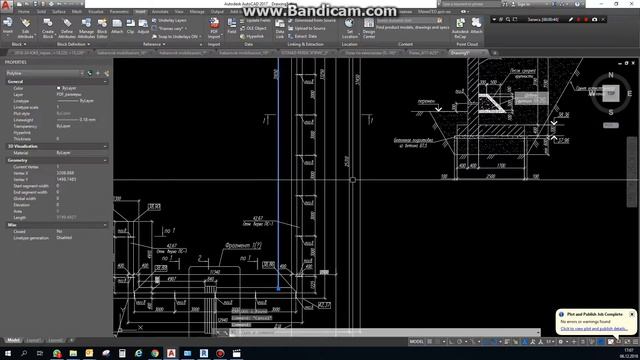Image resolution: width=640 pixels, height=360 pixels.
Task: Click the Bandicam screenshot camera icon
Action: (594, 19)
